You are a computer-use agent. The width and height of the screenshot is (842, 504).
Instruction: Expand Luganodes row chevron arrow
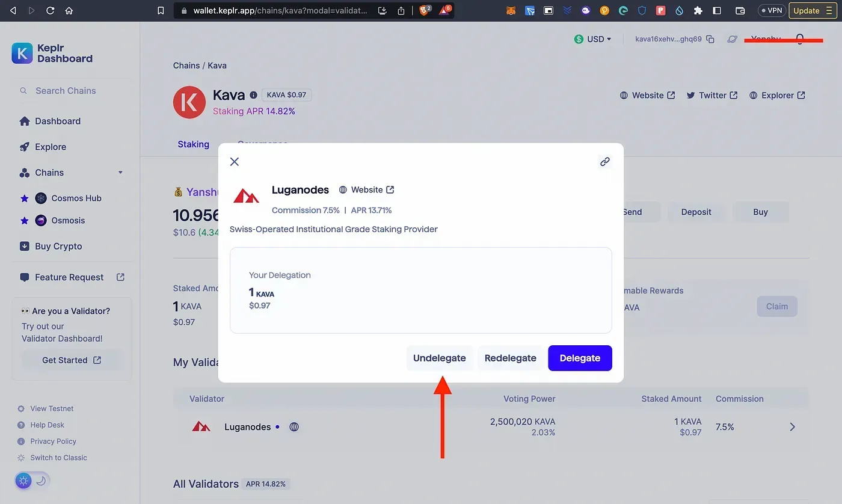tap(792, 427)
